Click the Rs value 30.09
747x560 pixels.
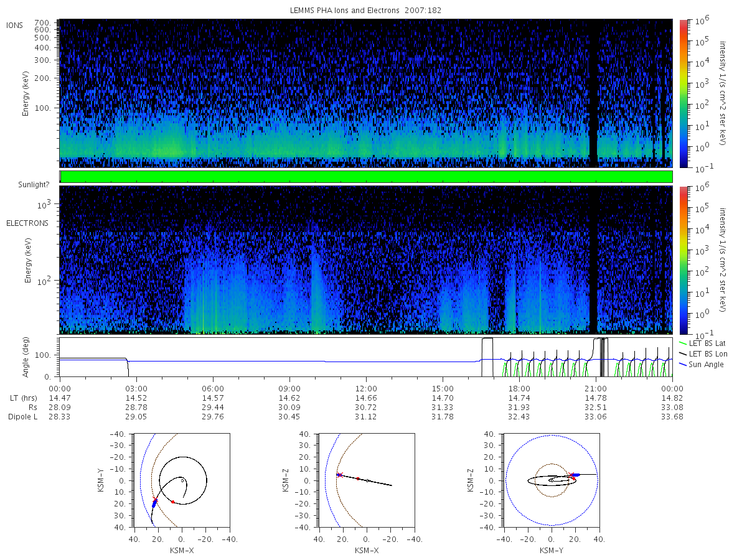coord(289,407)
